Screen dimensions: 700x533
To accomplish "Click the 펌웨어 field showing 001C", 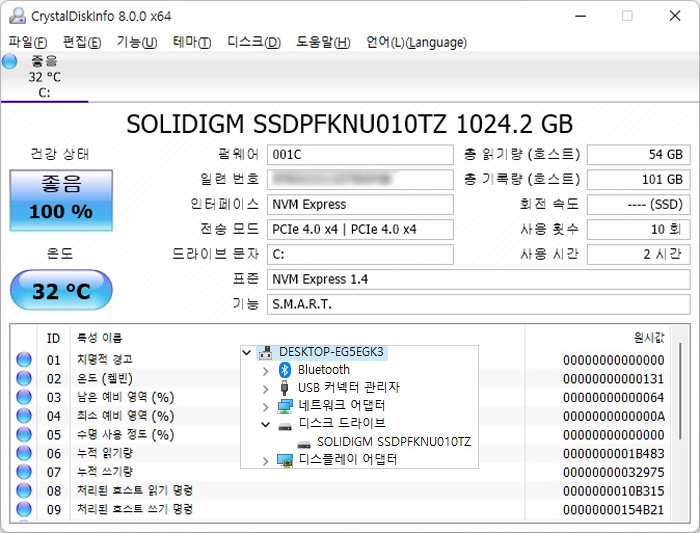I will (x=360, y=154).
